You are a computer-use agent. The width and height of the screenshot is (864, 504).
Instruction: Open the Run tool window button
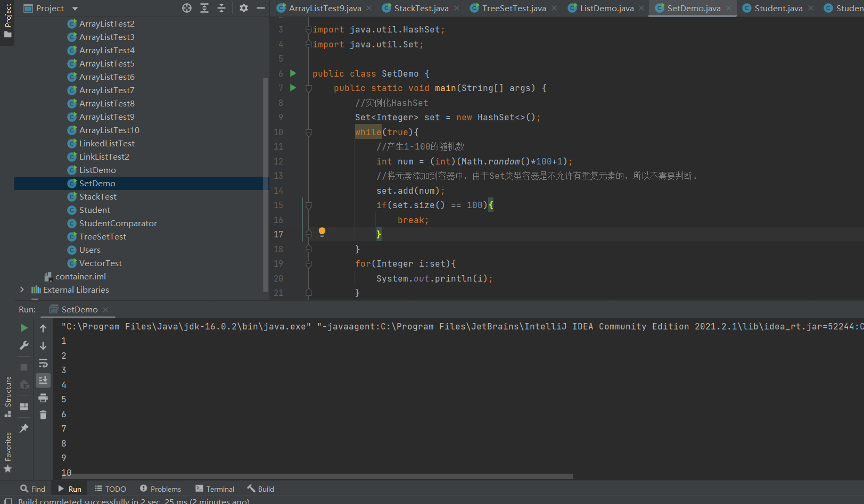pos(70,489)
